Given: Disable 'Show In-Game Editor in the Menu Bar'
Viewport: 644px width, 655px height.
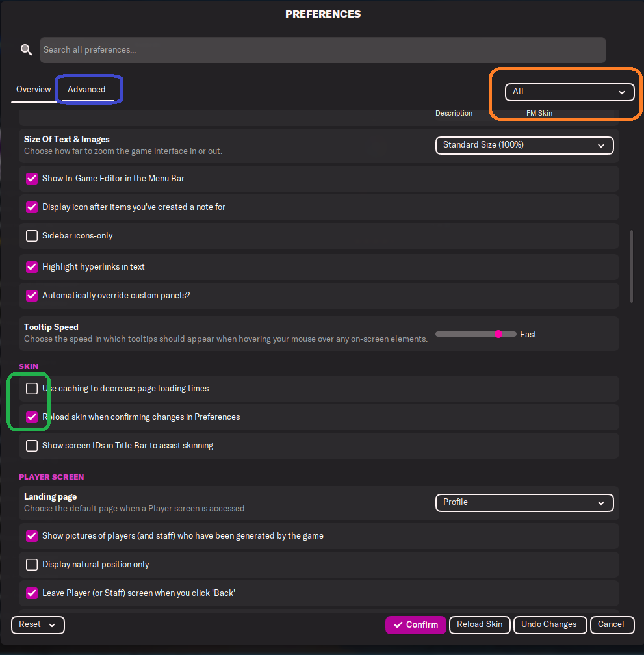Looking at the screenshot, I should (x=32, y=178).
